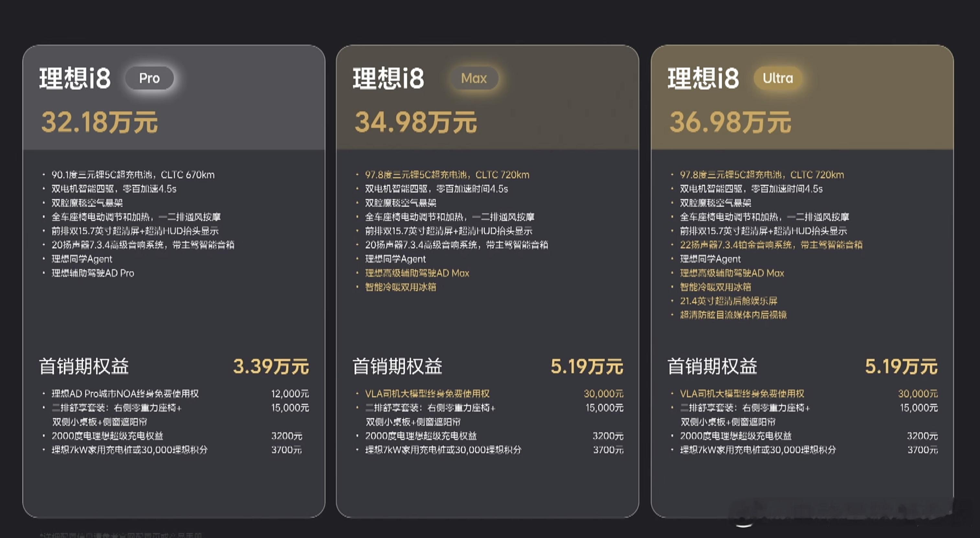Click Max card's 智能冷暖双用冰箱 line
The height and width of the screenshot is (538, 980).
pos(401,287)
